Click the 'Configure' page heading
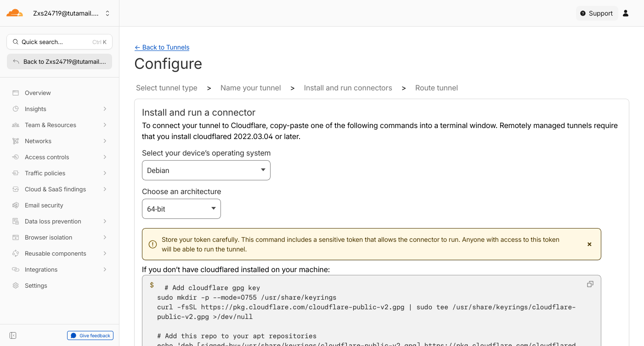Image resolution: width=644 pixels, height=346 pixels. pyautogui.click(x=168, y=63)
